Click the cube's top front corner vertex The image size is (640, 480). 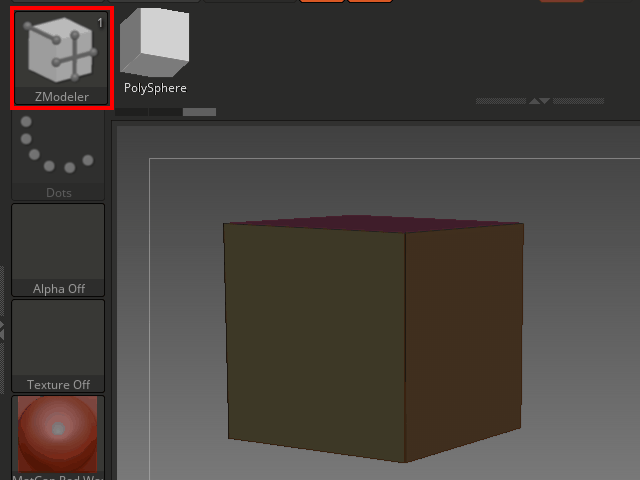point(405,239)
